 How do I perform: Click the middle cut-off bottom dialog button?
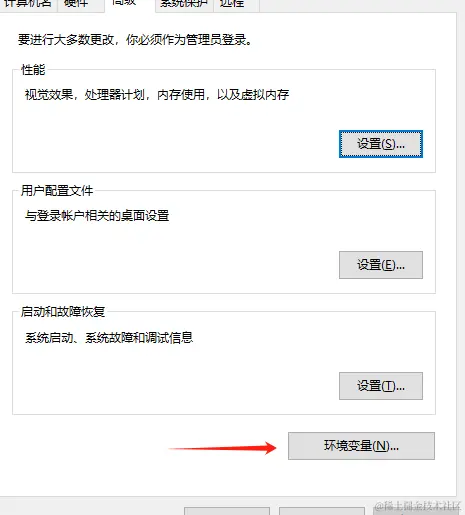(322, 511)
